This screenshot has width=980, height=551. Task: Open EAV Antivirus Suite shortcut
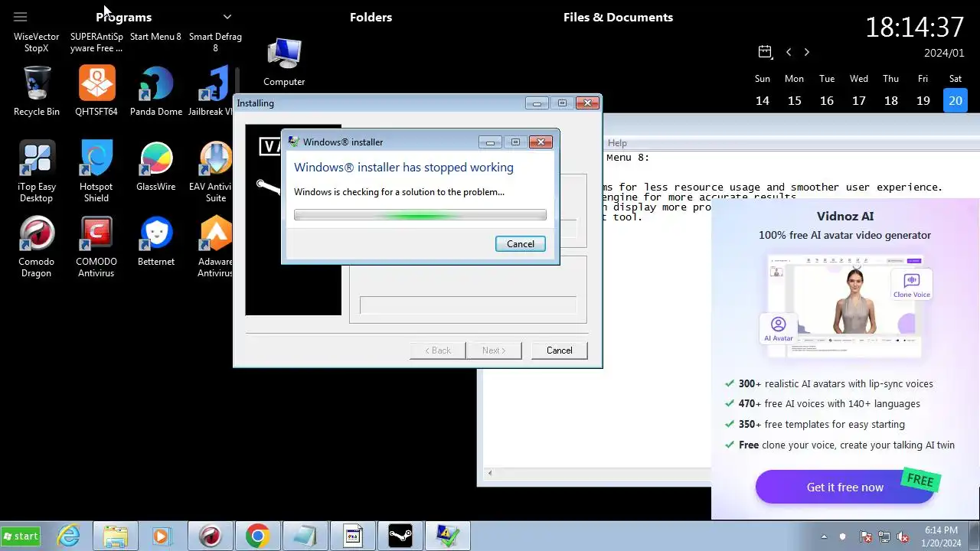(214, 171)
